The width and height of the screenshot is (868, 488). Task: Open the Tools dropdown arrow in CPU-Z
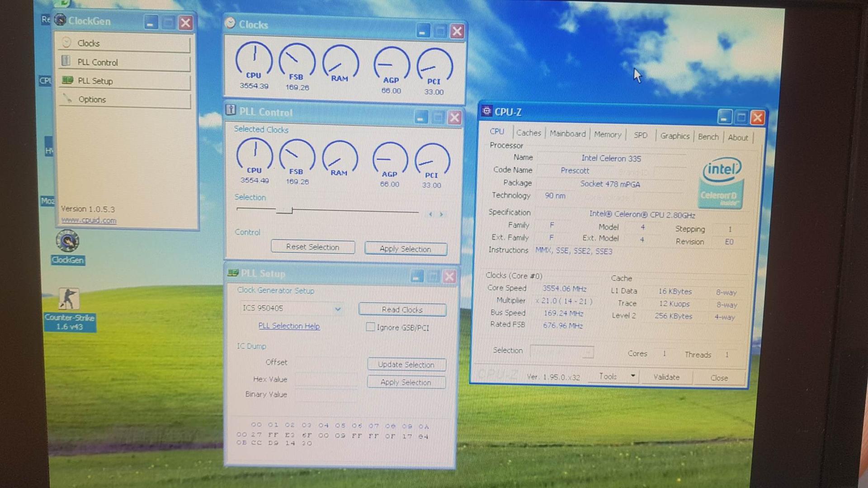[x=633, y=376]
